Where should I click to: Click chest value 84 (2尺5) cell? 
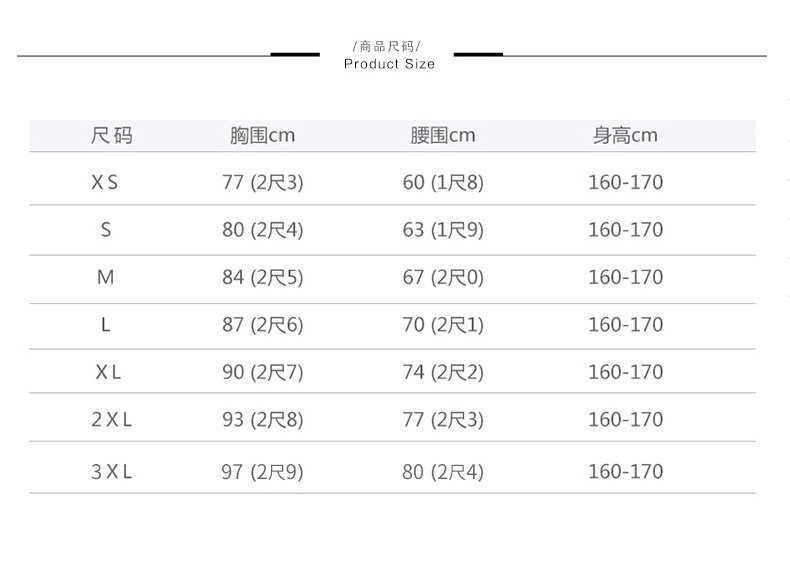[x=262, y=277]
